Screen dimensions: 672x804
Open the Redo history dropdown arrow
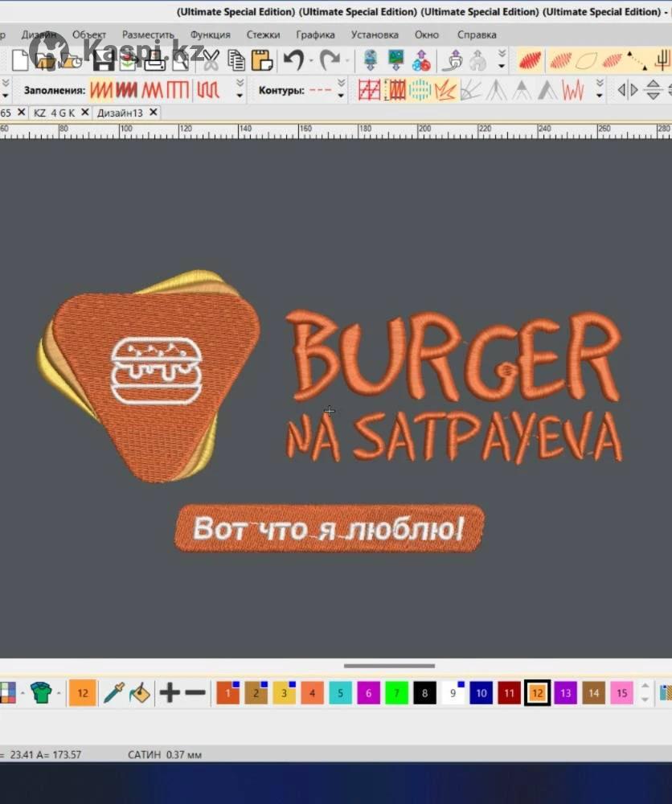coord(347,61)
